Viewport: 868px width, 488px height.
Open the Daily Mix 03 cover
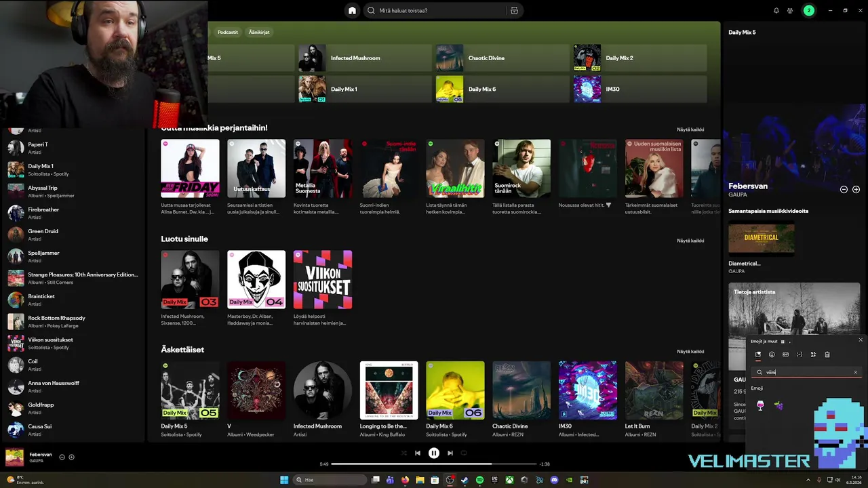click(190, 280)
